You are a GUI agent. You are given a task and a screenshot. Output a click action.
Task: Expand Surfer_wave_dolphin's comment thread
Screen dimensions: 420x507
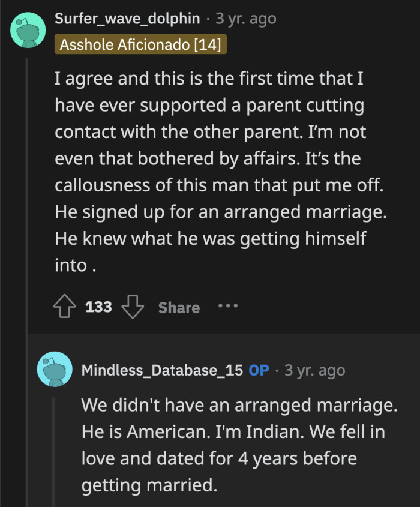(26, 180)
